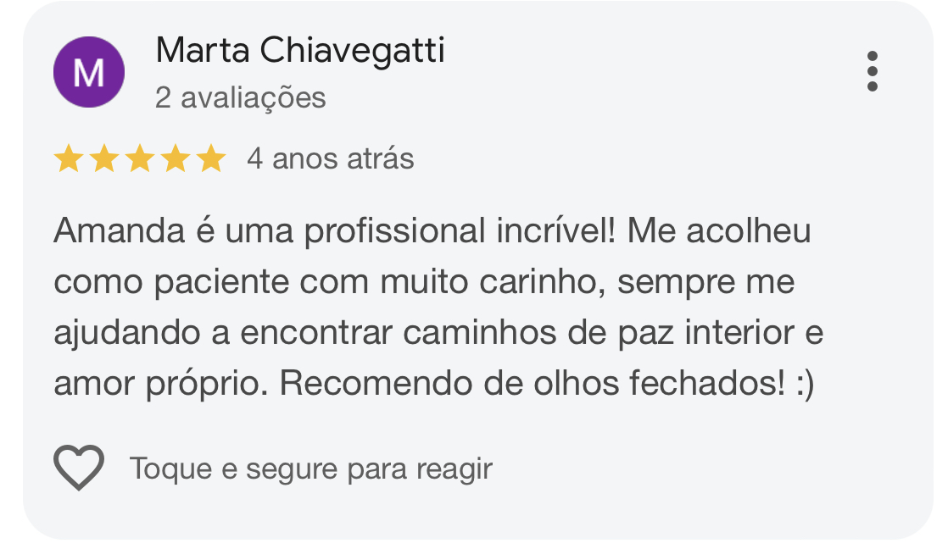
Task: Click the "2 avaliações" review count
Action: coord(241,97)
